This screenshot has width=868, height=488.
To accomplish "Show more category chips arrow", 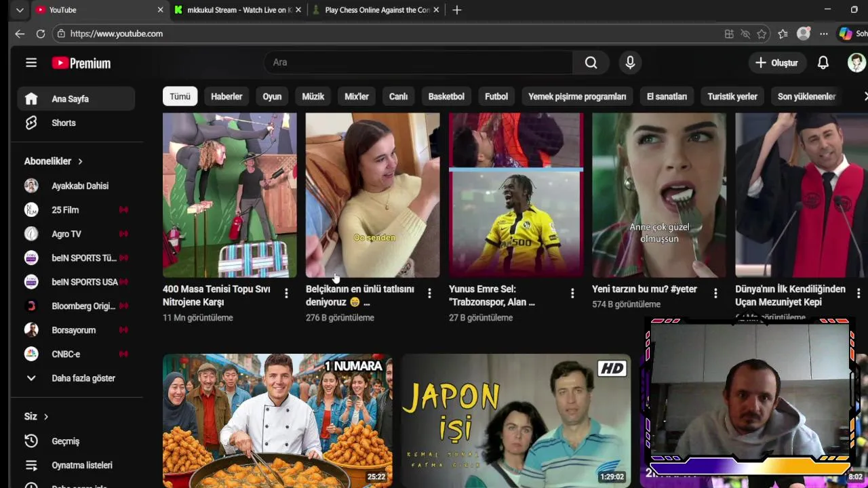I will pyautogui.click(x=865, y=96).
